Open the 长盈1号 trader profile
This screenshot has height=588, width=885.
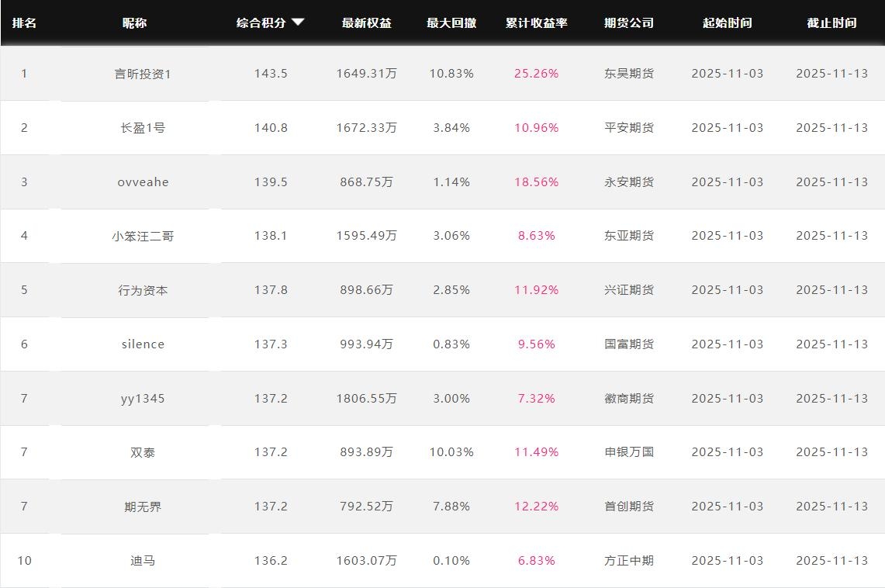143,128
